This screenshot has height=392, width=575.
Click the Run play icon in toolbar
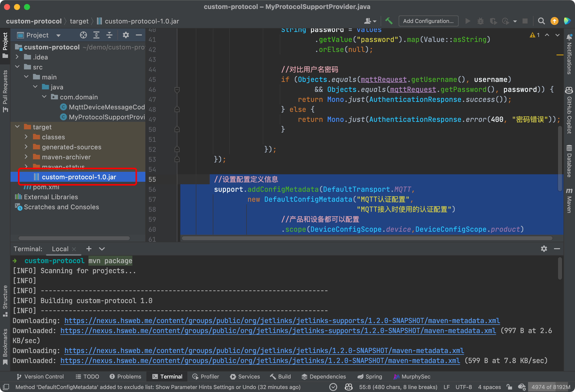tap(468, 21)
